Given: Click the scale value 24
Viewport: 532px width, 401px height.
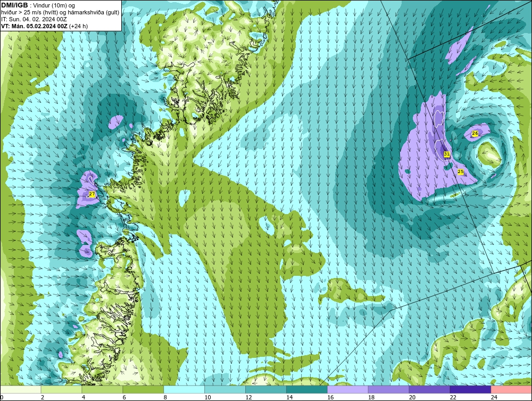Looking at the screenshot, I should coord(494,397).
